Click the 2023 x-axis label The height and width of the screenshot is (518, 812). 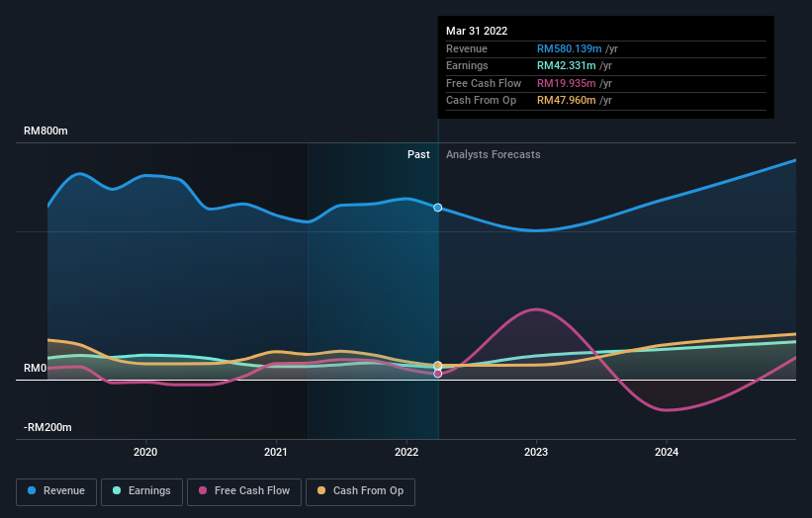click(536, 452)
